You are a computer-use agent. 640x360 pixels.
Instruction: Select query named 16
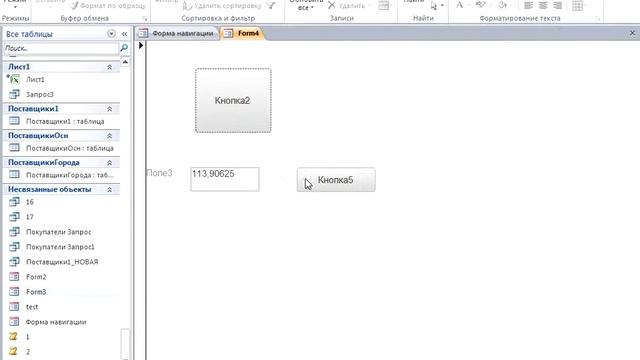pyautogui.click(x=29, y=202)
